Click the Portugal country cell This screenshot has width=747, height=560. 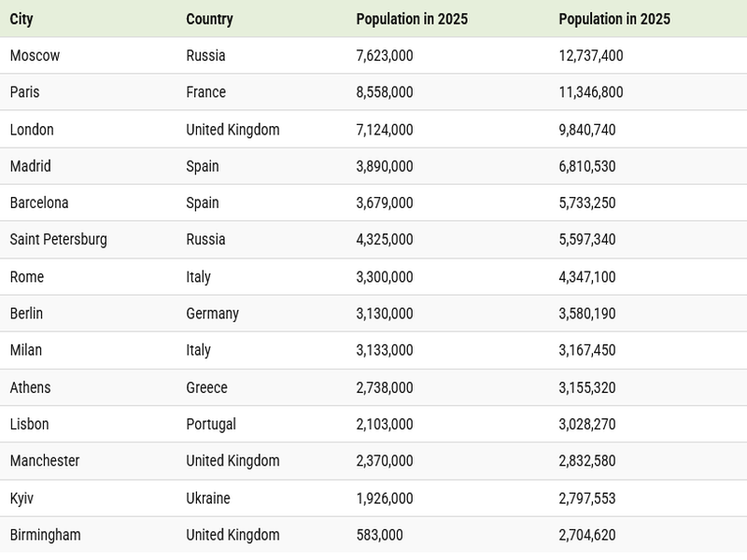210,424
